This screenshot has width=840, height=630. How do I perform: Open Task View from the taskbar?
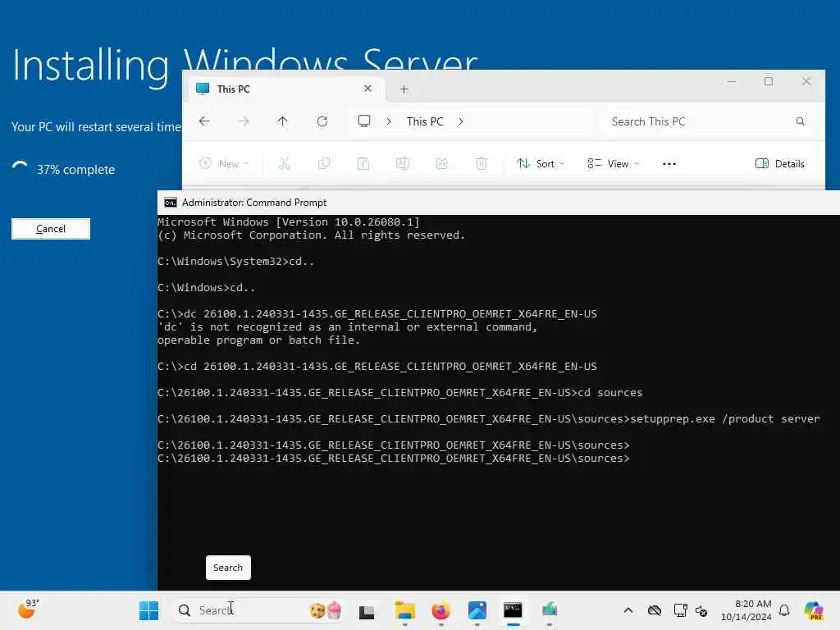[367, 610]
